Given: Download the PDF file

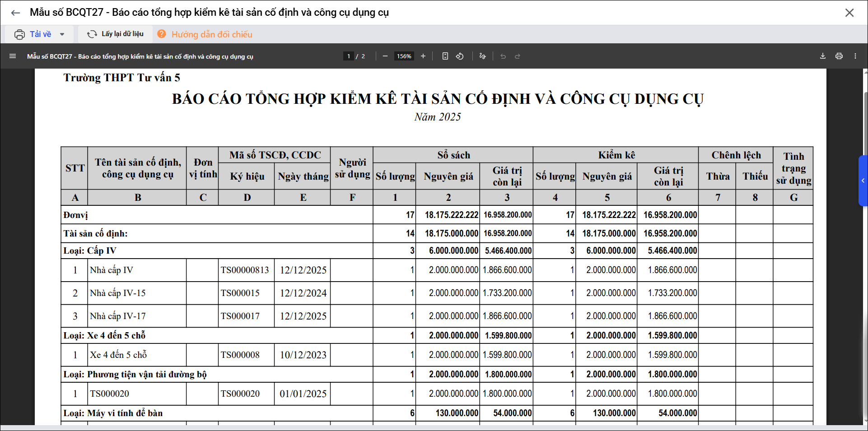Looking at the screenshot, I should 822,56.
